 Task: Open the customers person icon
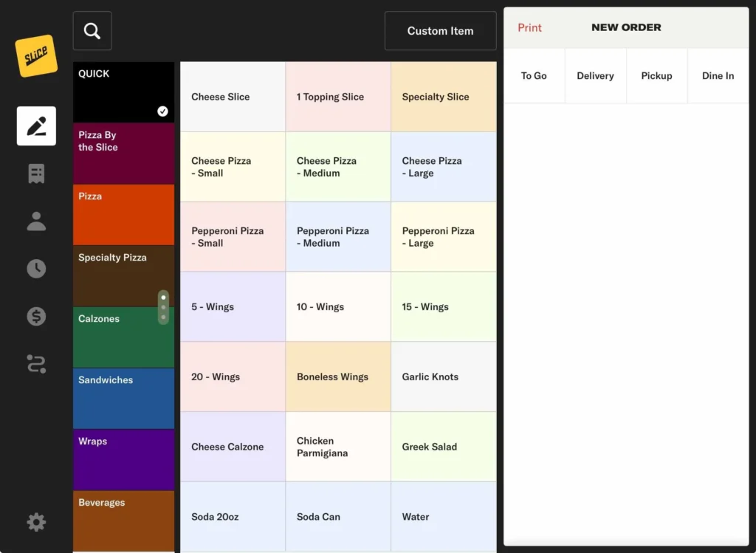pyautogui.click(x=36, y=221)
